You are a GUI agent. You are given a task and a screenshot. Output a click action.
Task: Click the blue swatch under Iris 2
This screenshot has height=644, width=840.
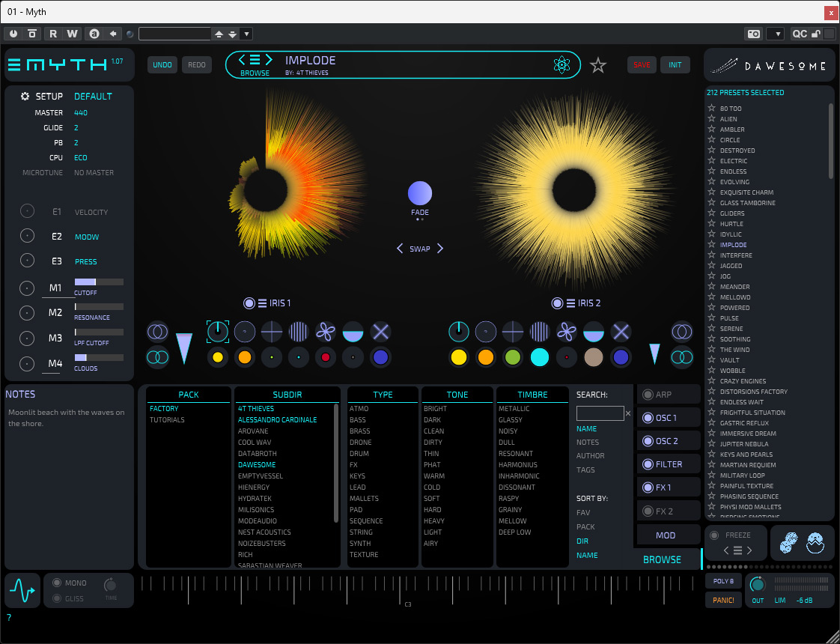621,357
